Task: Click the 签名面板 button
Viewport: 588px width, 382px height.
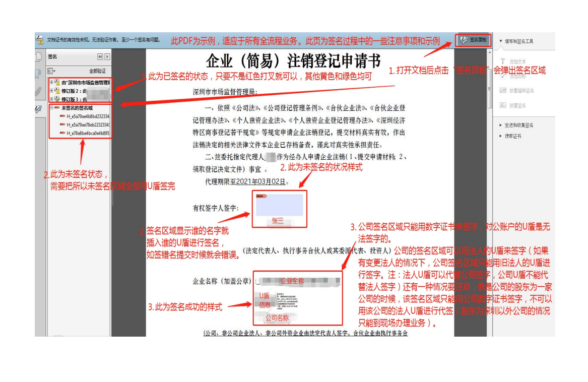Action: [x=473, y=40]
